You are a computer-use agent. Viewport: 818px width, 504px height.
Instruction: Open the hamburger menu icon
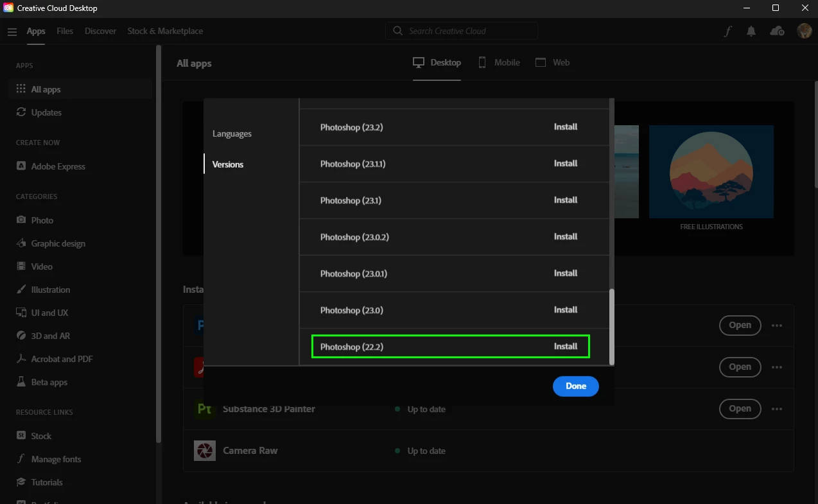coord(12,31)
